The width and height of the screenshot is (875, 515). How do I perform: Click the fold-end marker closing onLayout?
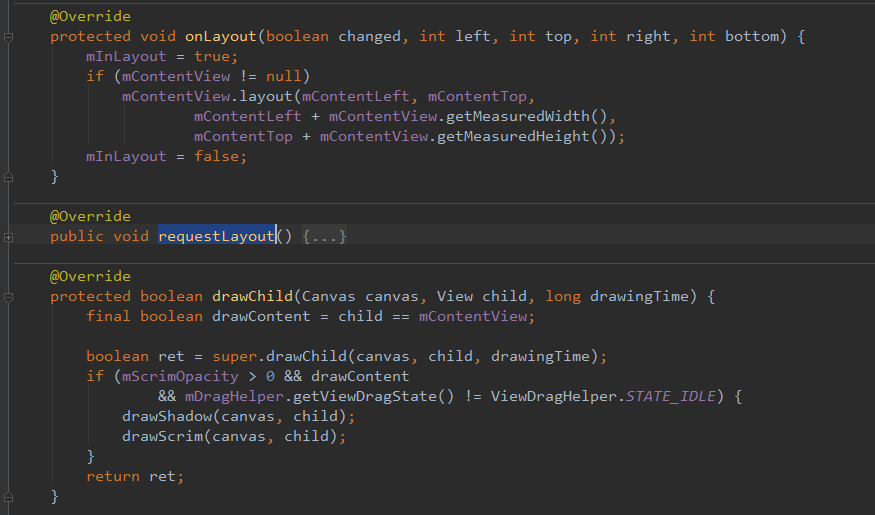click(x=8, y=177)
